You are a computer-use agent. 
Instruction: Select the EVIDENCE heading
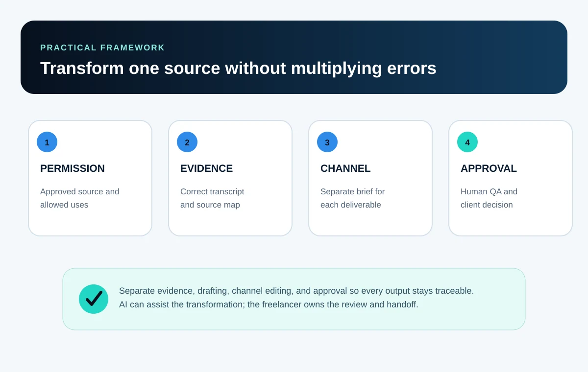pyautogui.click(x=206, y=168)
